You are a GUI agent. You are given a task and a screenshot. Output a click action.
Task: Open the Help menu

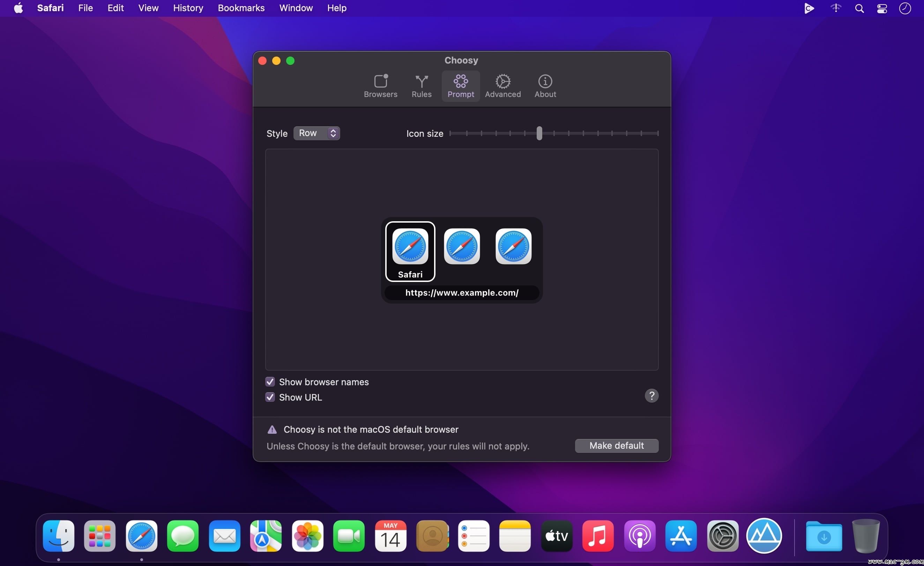[336, 8]
